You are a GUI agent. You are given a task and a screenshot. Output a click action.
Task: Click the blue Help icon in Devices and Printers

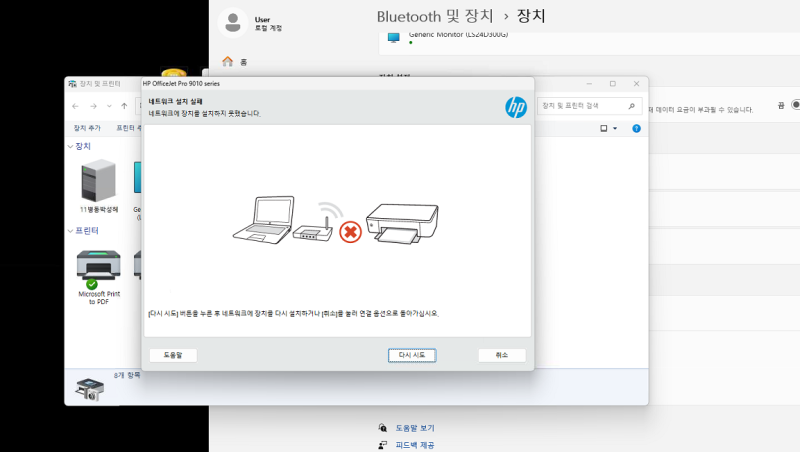pos(636,129)
